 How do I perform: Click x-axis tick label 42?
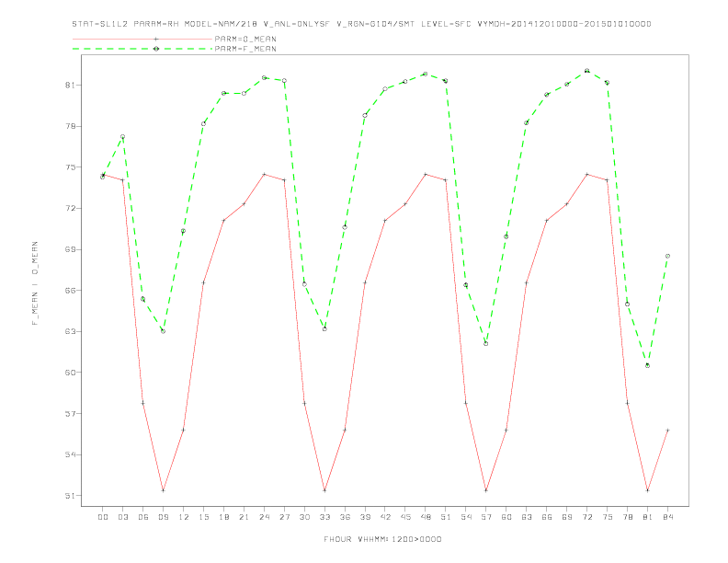click(x=385, y=517)
